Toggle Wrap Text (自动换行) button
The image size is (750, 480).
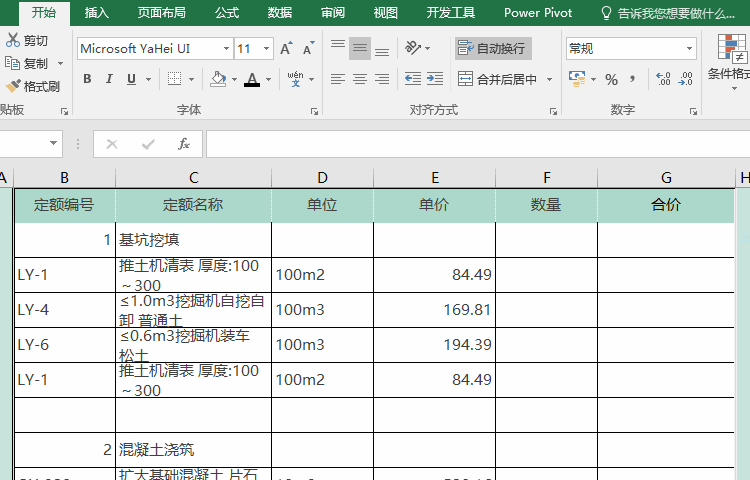click(x=493, y=48)
